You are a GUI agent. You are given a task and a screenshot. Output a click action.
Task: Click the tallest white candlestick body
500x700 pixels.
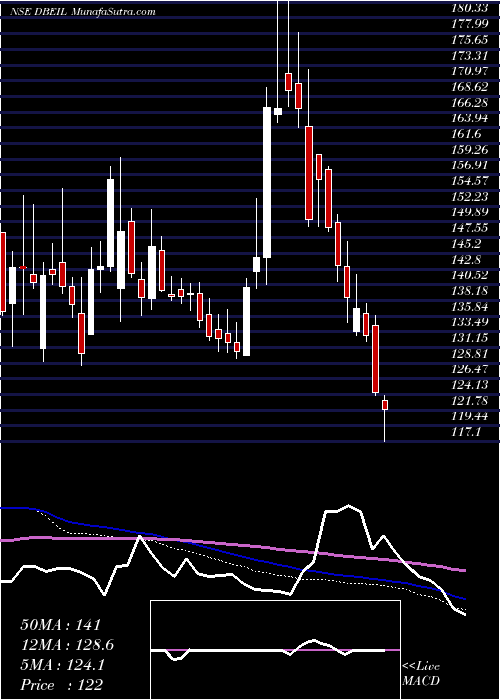(x=267, y=182)
